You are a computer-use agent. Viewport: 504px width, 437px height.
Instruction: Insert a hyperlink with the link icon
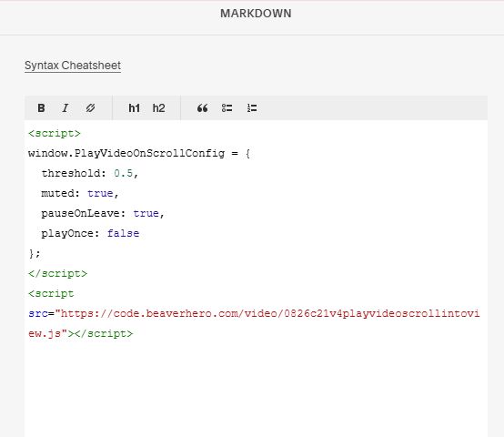pos(90,108)
